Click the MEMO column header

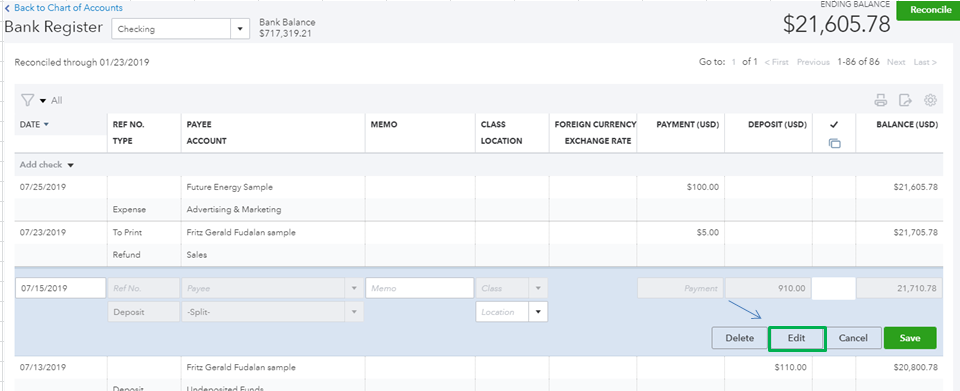tap(384, 124)
